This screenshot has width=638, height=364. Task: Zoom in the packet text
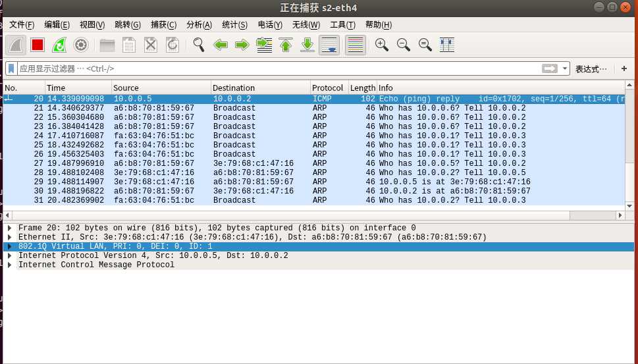[382, 45]
